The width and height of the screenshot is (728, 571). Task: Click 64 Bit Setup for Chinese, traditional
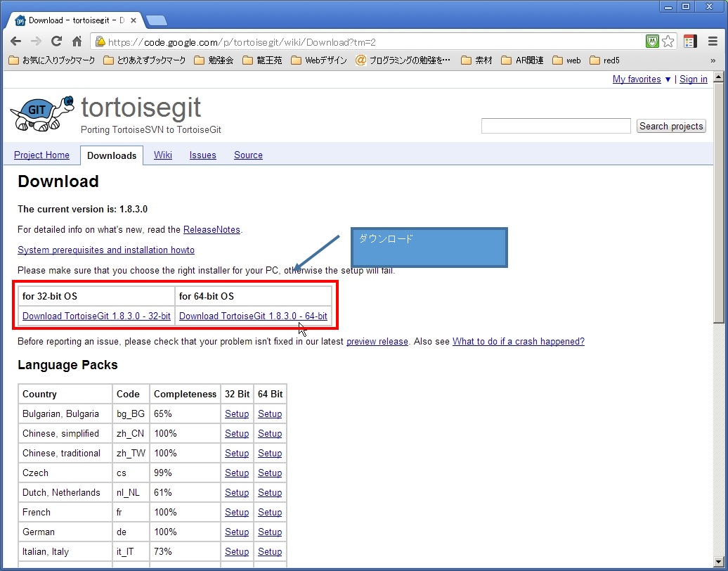pos(270,453)
